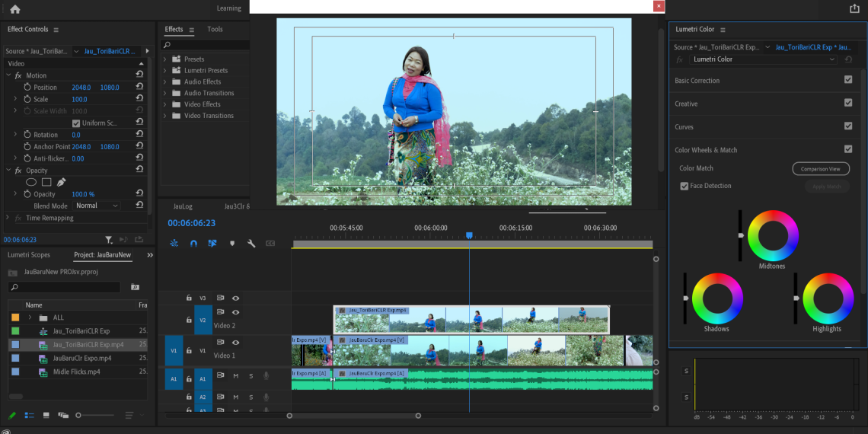Screen dimensions: 868x434
Task: Open timeline display settings wrench
Action: tap(251, 243)
